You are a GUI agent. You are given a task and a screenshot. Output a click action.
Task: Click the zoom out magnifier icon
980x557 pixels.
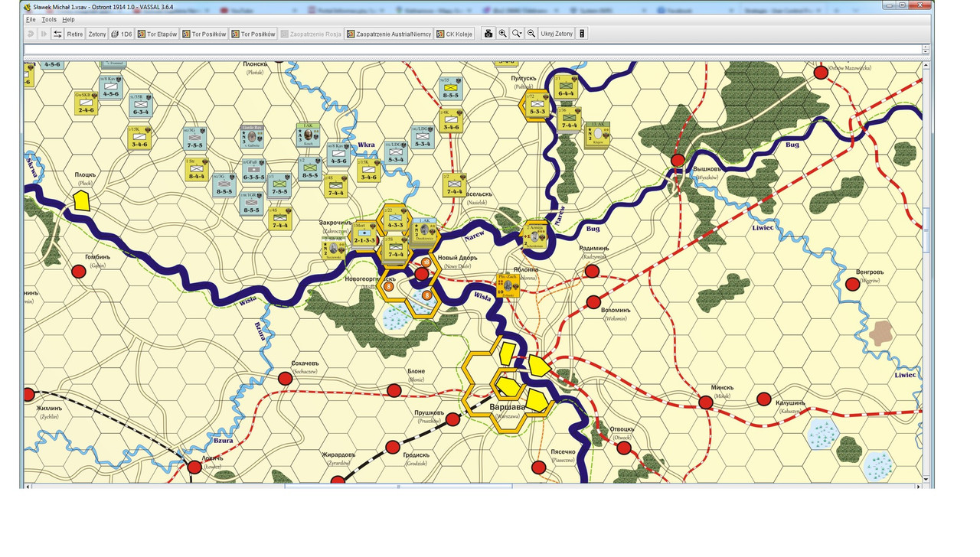[531, 34]
